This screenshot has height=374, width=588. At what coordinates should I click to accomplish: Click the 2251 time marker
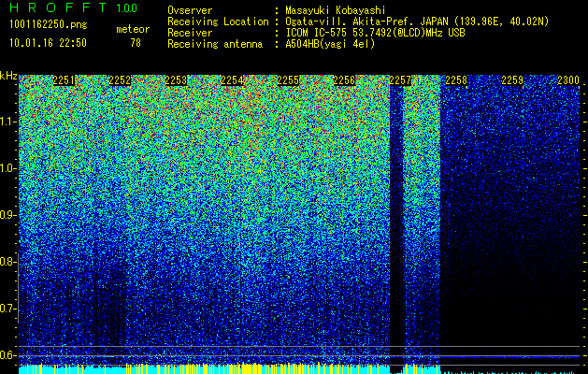tap(64, 80)
